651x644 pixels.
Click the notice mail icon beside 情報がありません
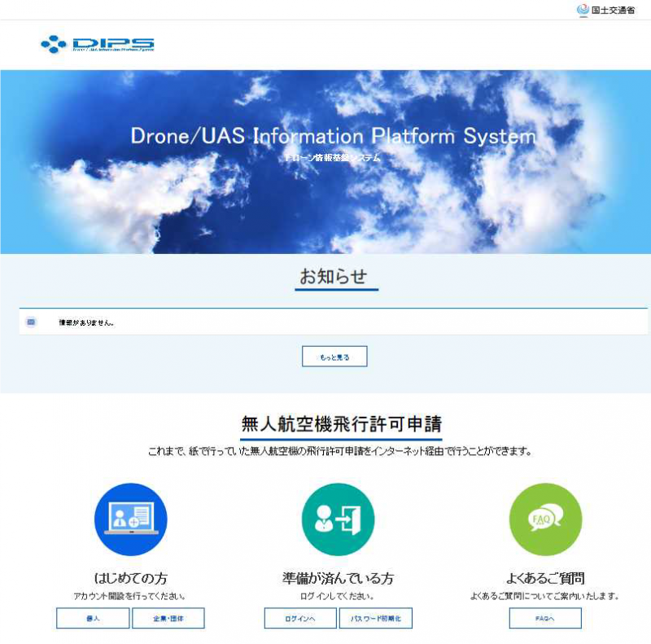pos(31,322)
